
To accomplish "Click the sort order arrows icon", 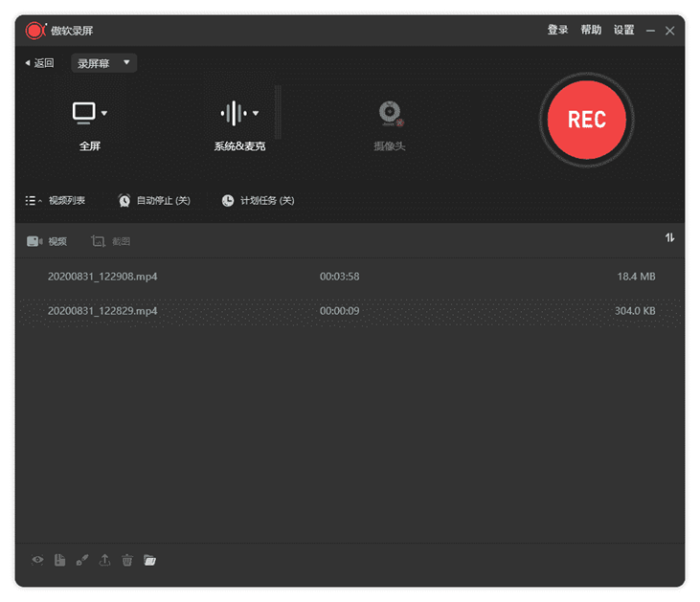I will point(669,238).
